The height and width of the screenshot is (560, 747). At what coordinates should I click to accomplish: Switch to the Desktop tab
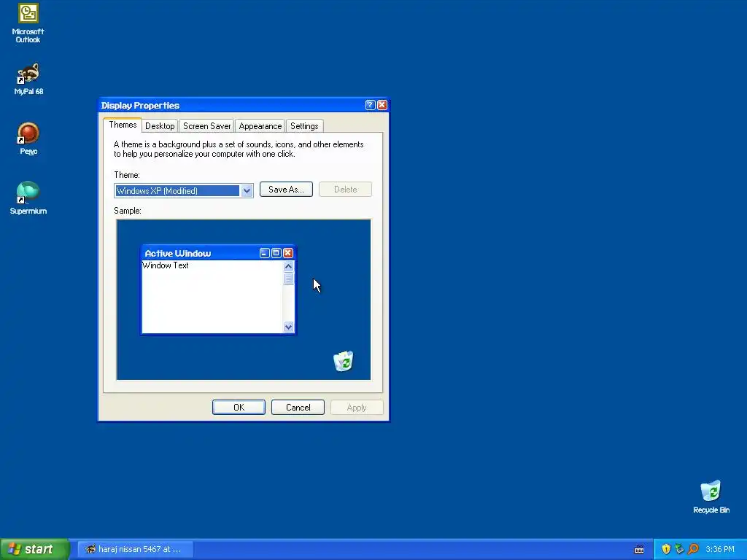pyautogui.click(x=160, y=125)
